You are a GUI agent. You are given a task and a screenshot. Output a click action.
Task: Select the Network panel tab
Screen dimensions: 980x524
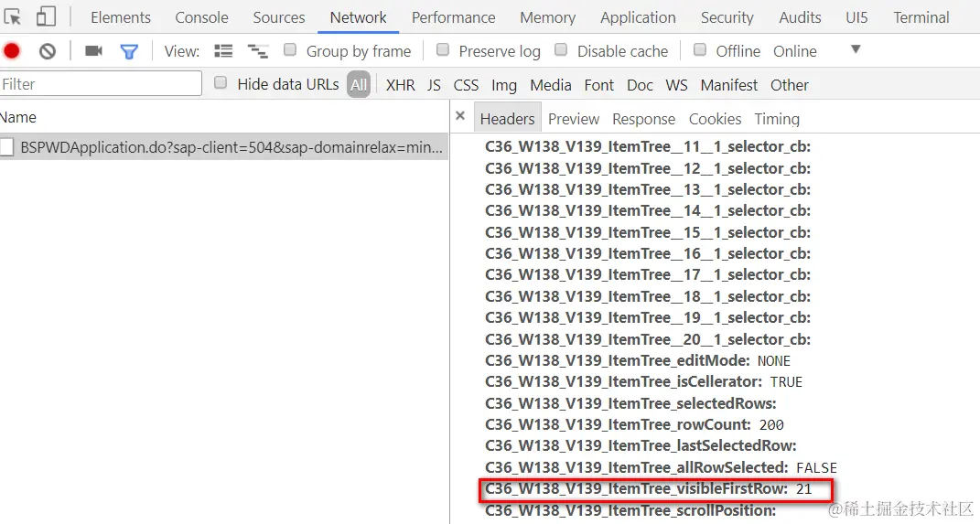[358, 17]
